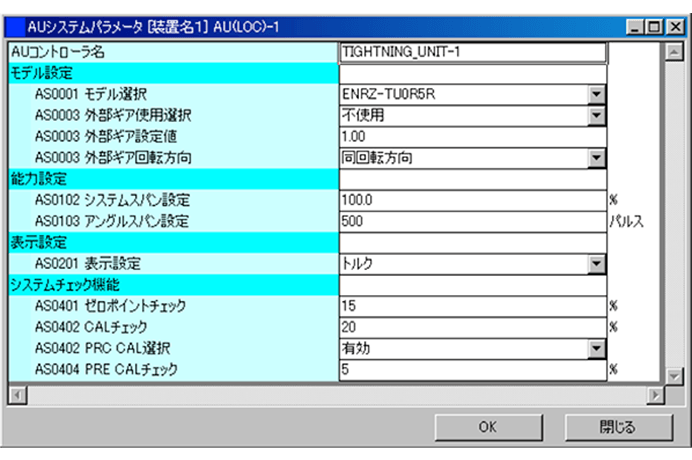Click the AUコントローラ名 text field

(473, 52)
